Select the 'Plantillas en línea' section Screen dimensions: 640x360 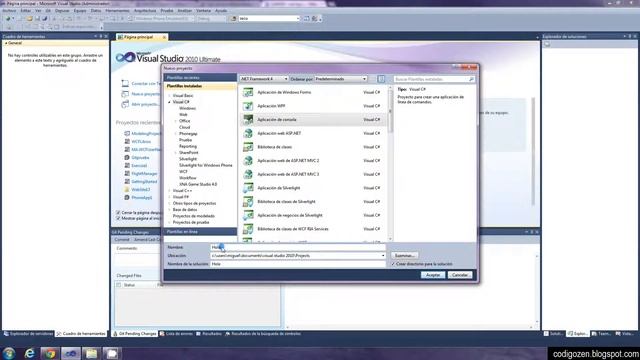200,231
